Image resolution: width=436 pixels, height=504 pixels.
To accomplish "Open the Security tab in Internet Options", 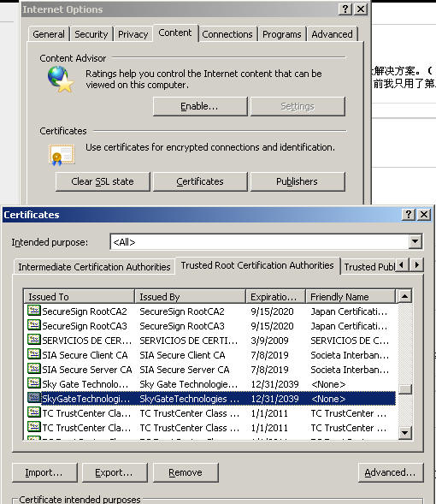I will (91, 34).
